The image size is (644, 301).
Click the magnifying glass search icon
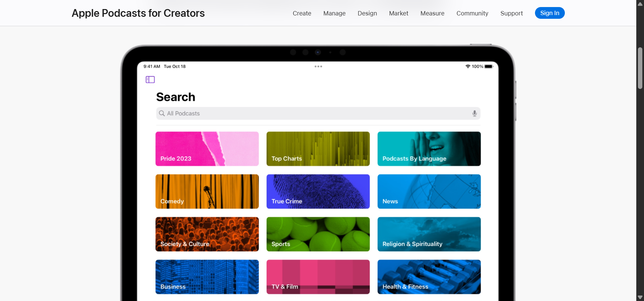click(162, 113)
